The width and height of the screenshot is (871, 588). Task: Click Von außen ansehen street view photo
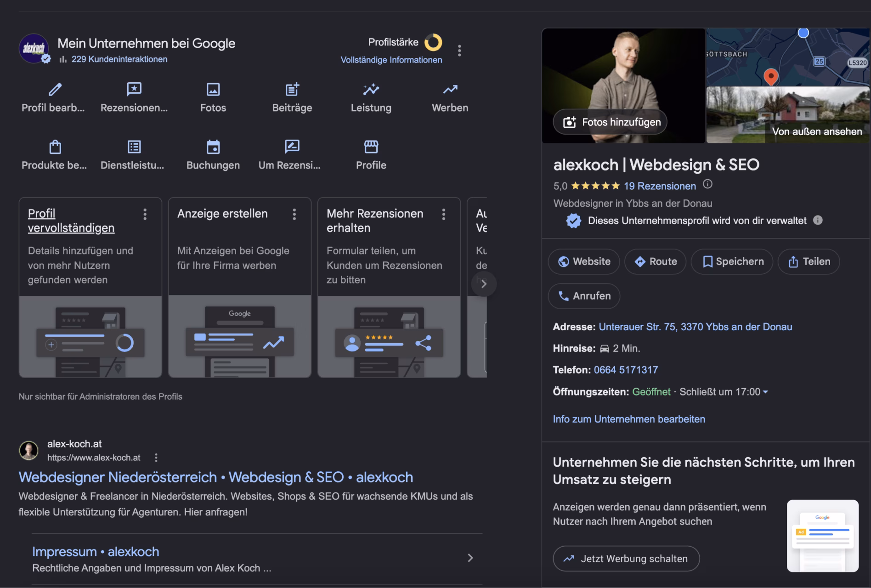click(788, 115)
